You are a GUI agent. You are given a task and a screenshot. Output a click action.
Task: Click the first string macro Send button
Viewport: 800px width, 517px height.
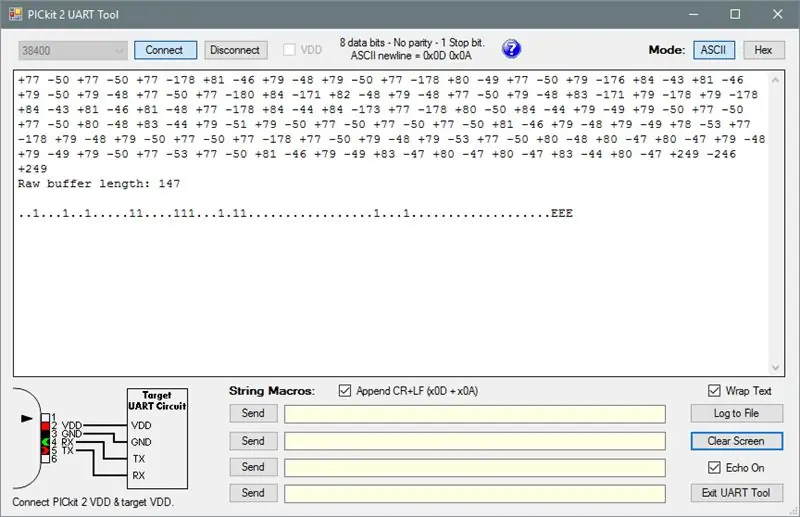253,413
